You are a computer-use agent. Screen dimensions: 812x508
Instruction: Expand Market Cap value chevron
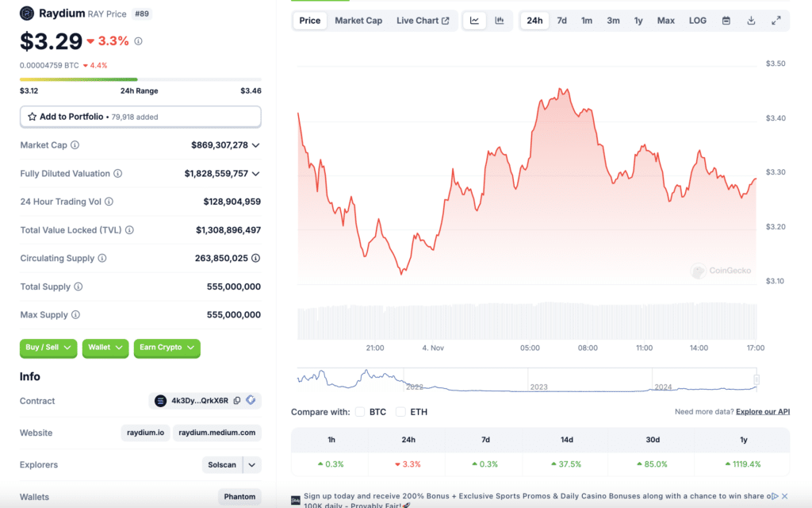[x=256, y=146]
